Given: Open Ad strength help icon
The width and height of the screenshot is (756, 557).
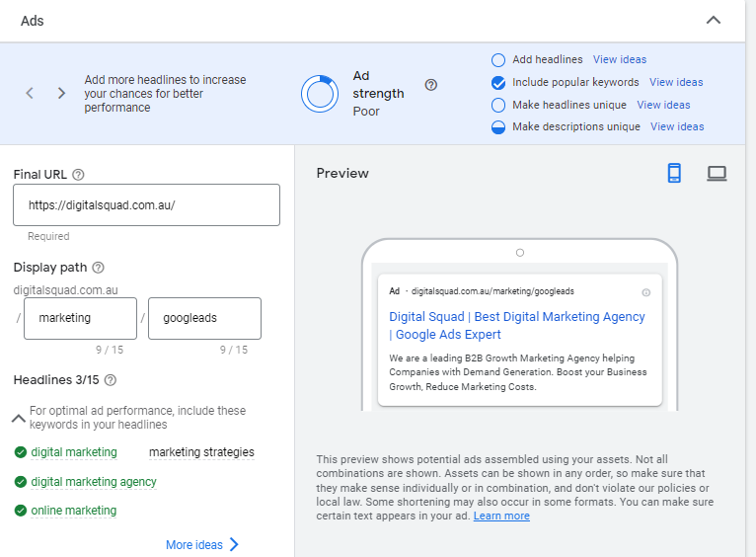Looking at the screenshot, I should (431, 85).
